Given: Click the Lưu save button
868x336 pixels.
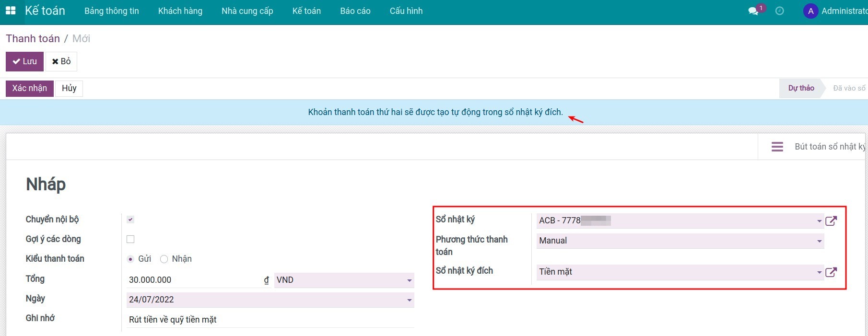Looking at the screenshot, I should pos(24,61).
